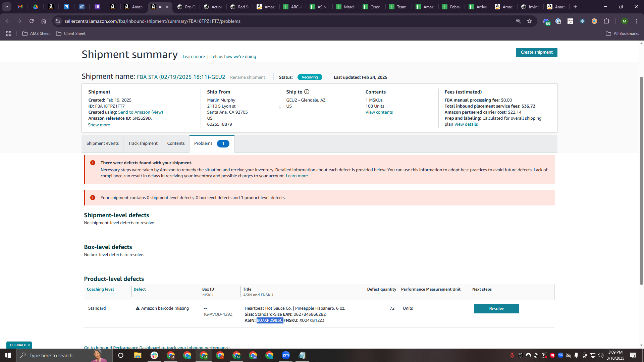
Task: Open the Windows notification center
Action: (633, 355)
